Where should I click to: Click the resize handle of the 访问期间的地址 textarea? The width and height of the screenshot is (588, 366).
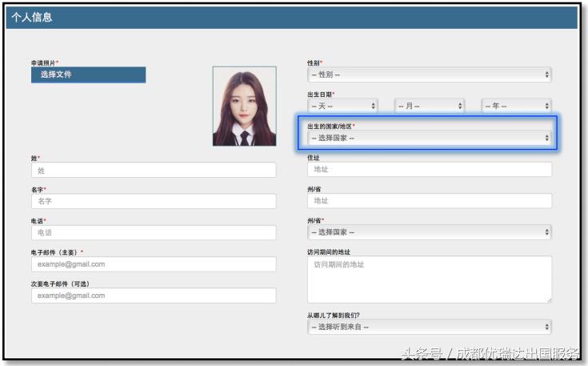pyautogui.click(x=549, y=300)
